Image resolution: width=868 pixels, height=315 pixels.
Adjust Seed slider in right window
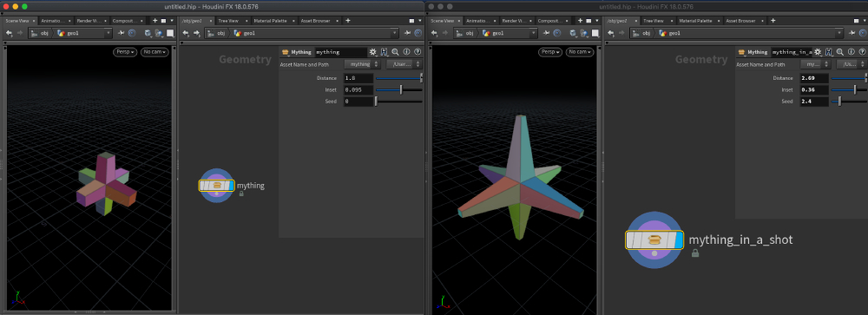pos(849,102)
